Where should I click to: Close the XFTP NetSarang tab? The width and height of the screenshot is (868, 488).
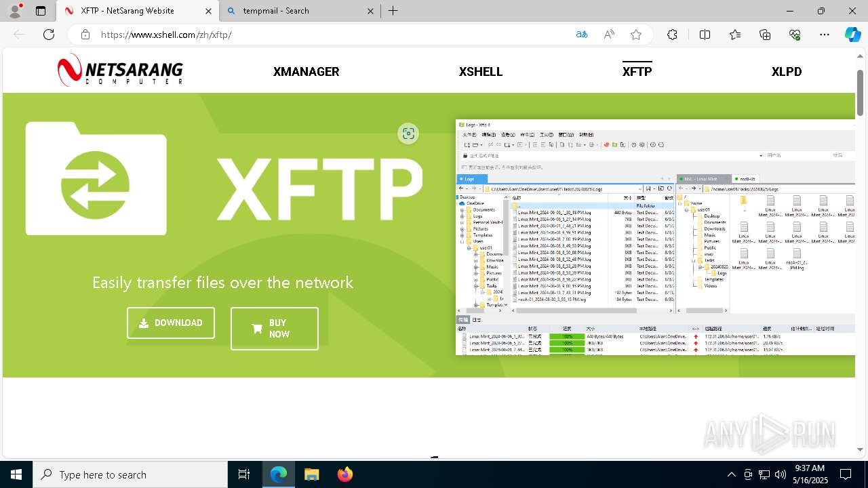coord(209,11)
